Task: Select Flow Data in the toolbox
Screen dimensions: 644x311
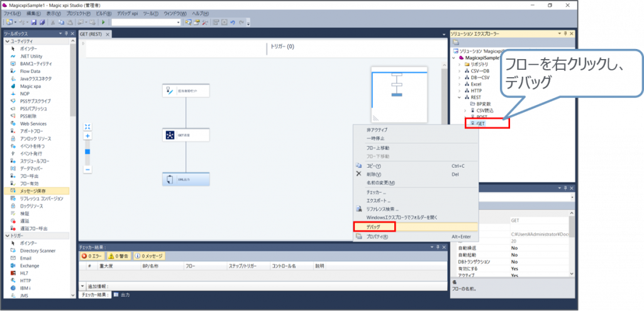Action: [30, 71]
